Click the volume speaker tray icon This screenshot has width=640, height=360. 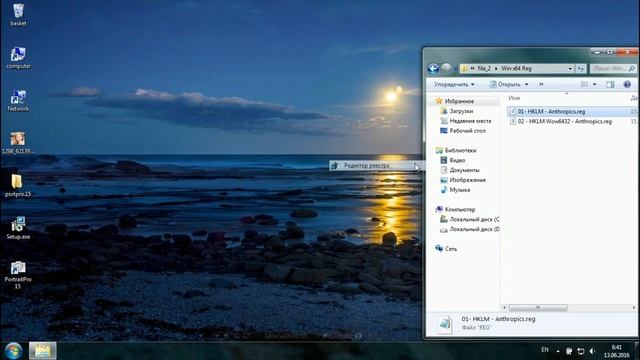tap(592, 351)
